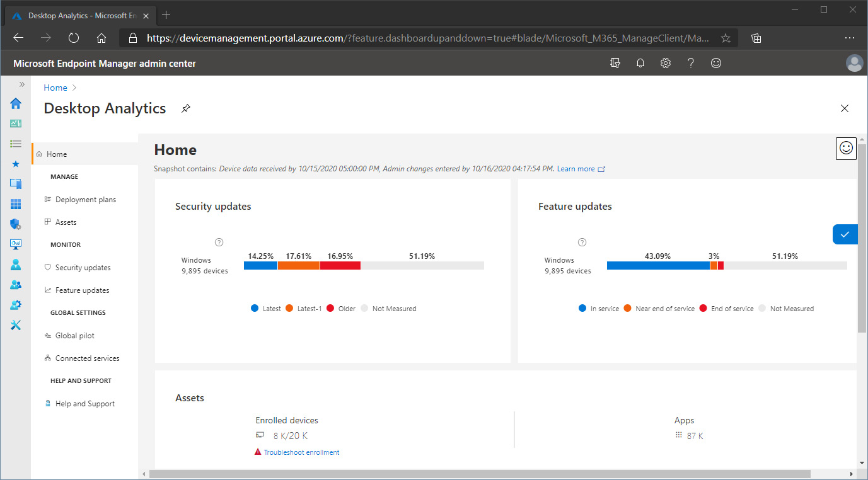Open Users person icon in left rail
868x480 pixels.
coord(16,265)
